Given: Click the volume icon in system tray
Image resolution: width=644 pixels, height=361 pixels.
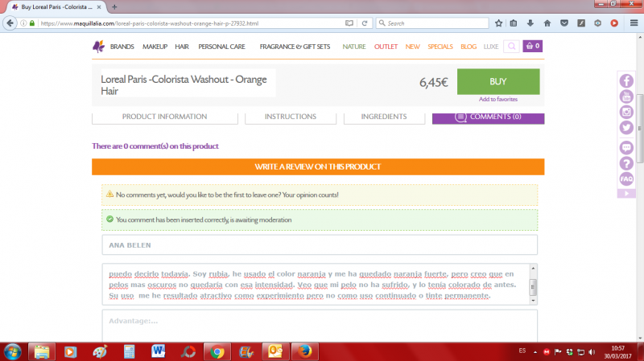Looking at the screenshot, I should pyautogui.click(x=592, y=352).
